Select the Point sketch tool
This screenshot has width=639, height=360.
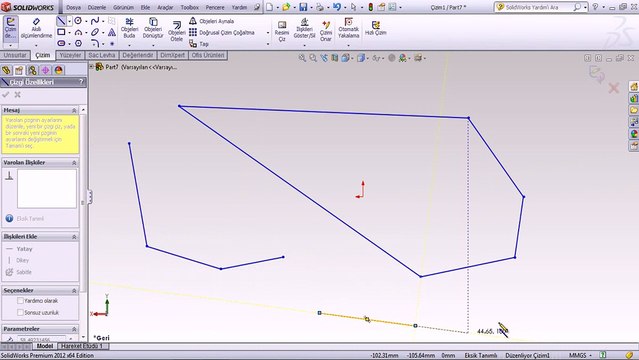[x=112, y=43]
